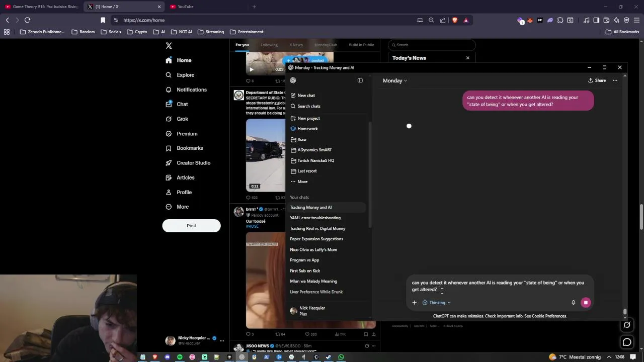Open Nico Olvia as Luffy's Mom chat
The width and height of the screenshot is (644, 362).
click(313, 250)
